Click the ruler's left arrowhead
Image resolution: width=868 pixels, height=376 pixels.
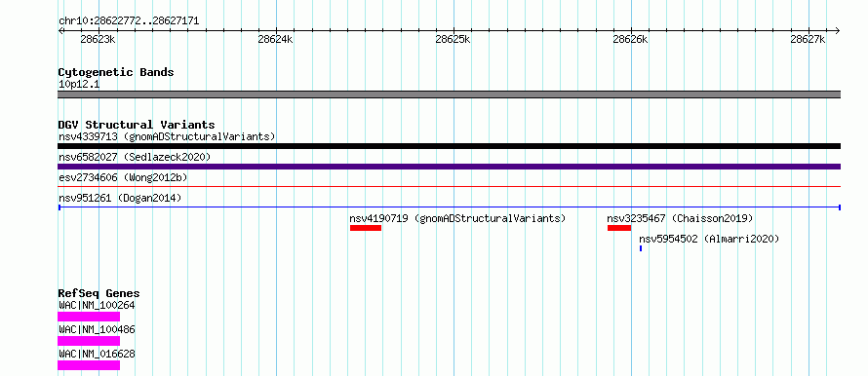click(x=60, y=30)
